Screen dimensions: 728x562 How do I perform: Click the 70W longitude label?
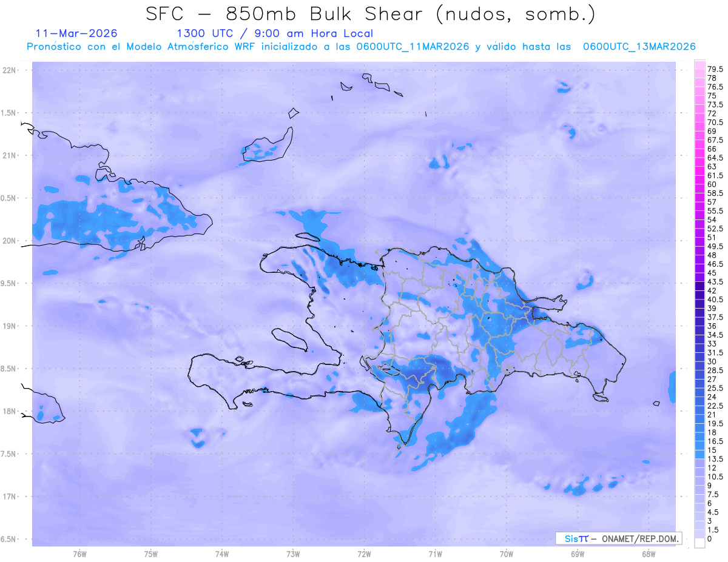click(x=507, y=554)
